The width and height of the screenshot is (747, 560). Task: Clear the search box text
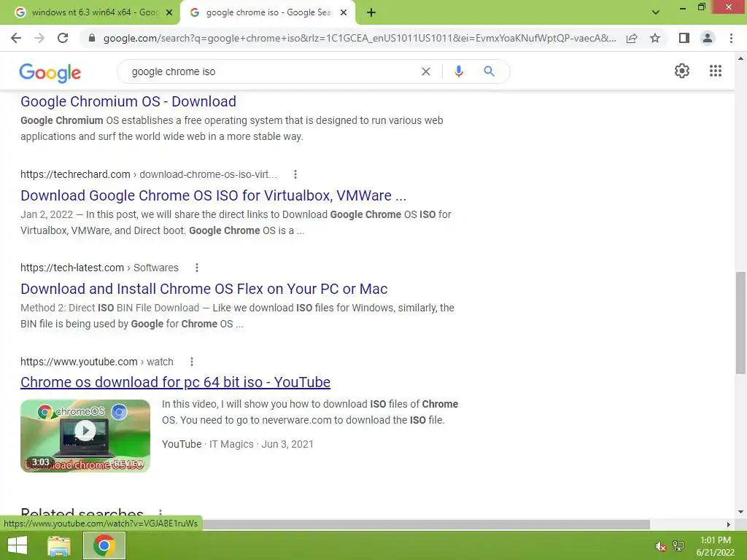click(426, 71)
